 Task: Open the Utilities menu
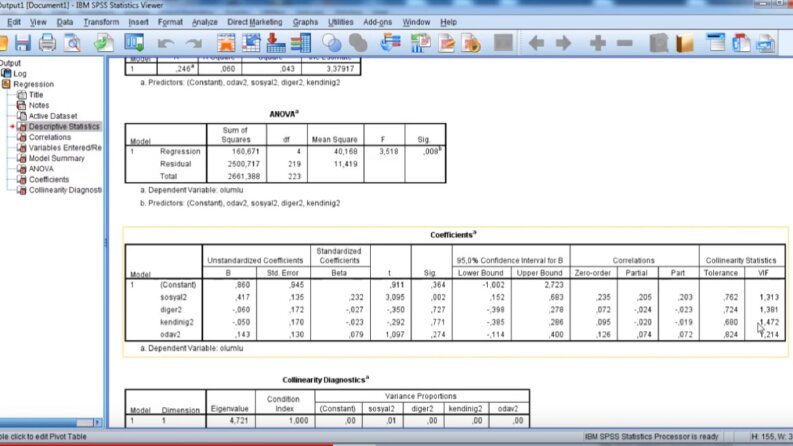click(x=340, y=22)
